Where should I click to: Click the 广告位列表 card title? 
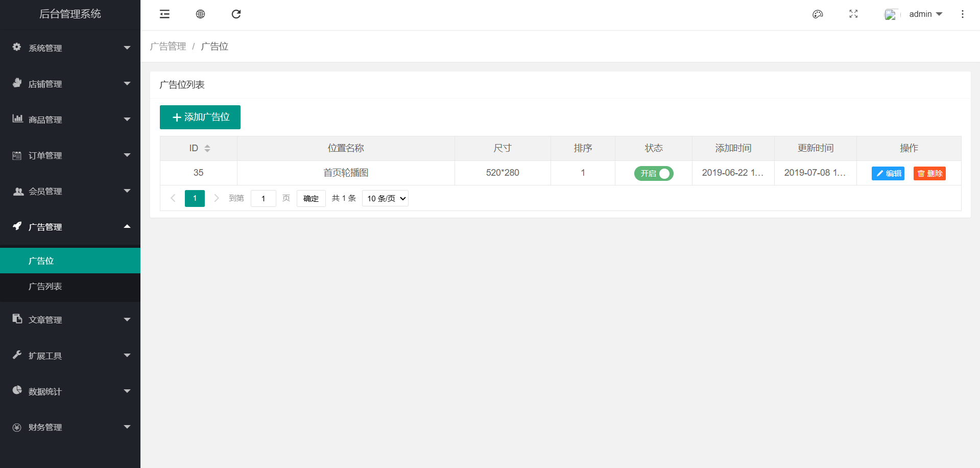tap(182, 85)
